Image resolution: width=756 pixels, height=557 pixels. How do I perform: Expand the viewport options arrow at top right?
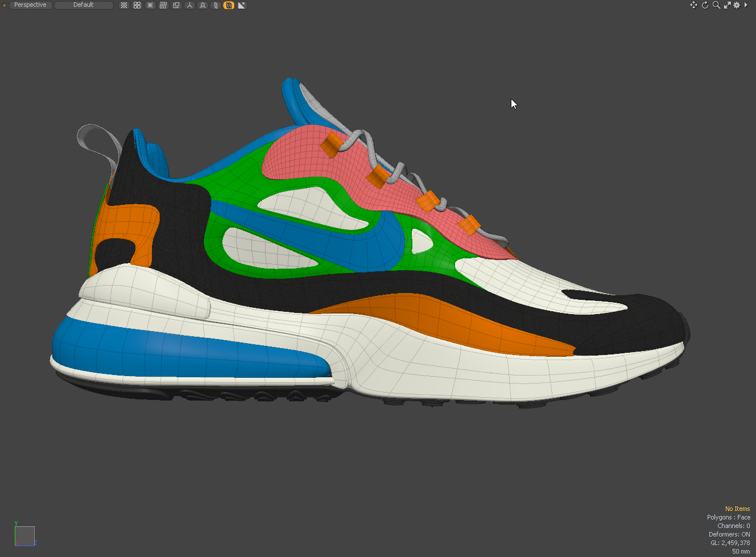[746, 5]
